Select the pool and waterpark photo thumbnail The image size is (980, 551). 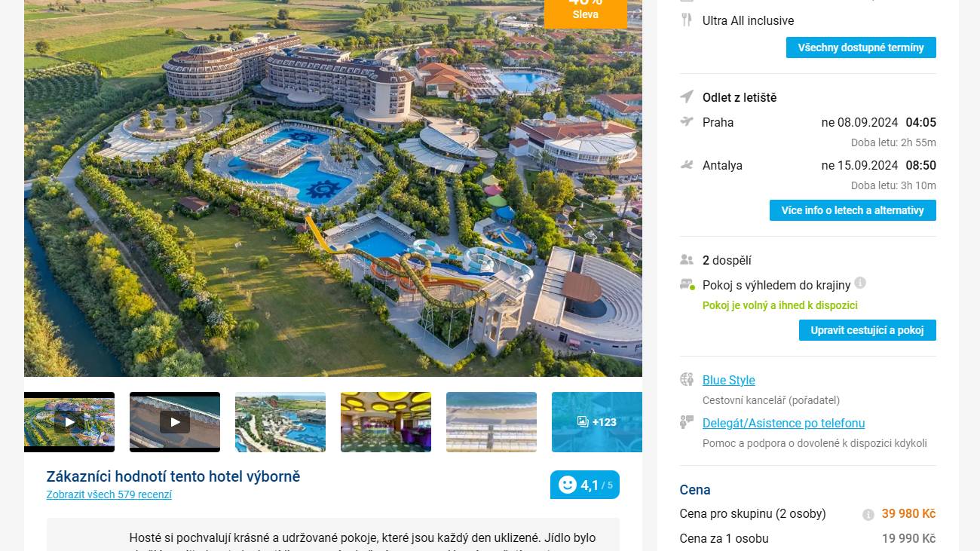pyautogui.click(x=280, y=422)
